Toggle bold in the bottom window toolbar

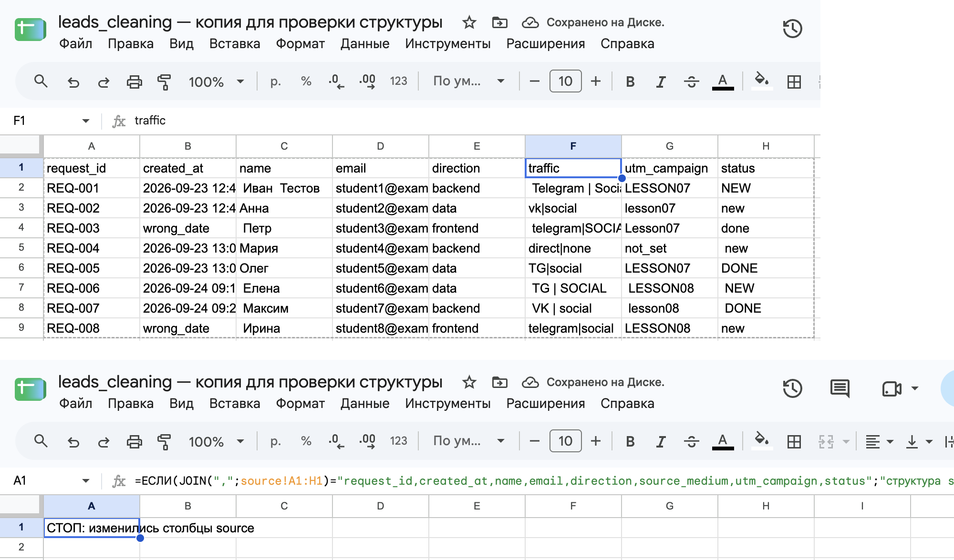630,442
